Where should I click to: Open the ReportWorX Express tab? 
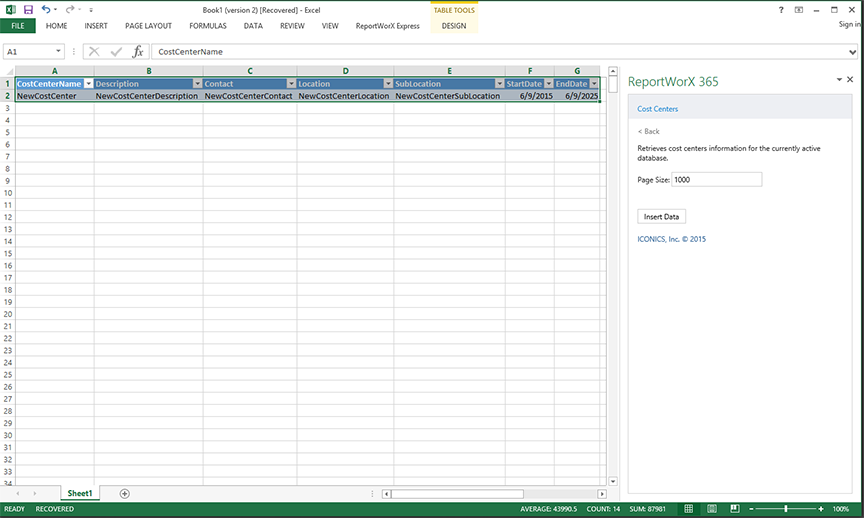click(x=387, y=26)
